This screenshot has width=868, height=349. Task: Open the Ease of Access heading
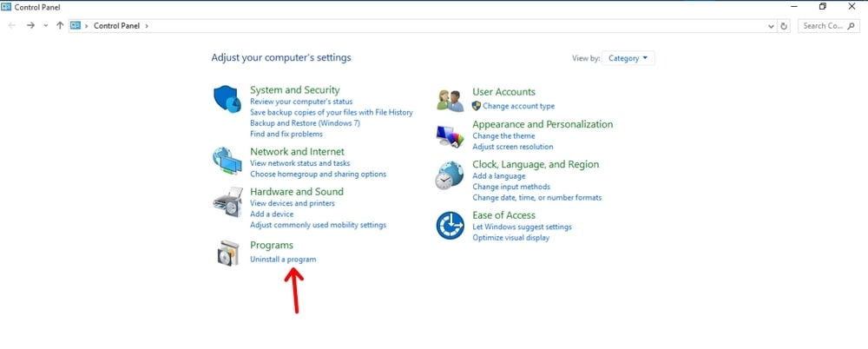click(503, 215)
